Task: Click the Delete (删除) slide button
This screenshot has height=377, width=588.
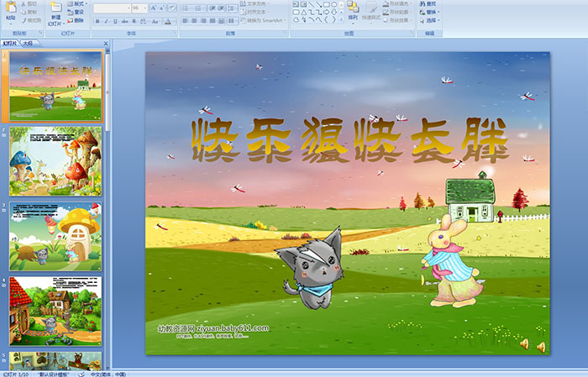Action: (76, 20)
